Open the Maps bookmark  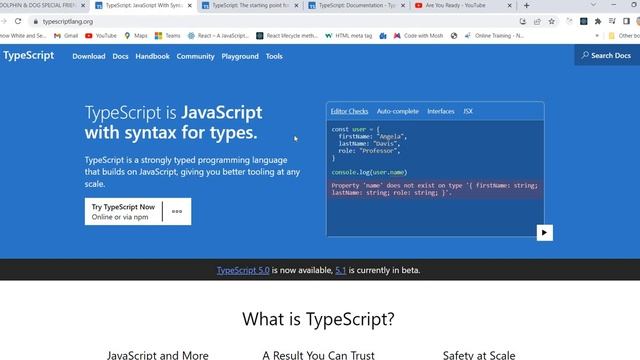tap(136, 36)
